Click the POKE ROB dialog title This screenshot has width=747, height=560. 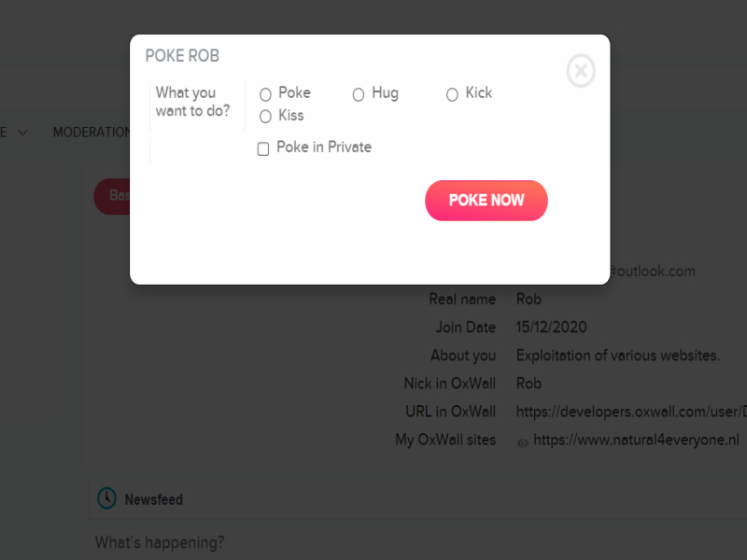[x=182, y=56]
